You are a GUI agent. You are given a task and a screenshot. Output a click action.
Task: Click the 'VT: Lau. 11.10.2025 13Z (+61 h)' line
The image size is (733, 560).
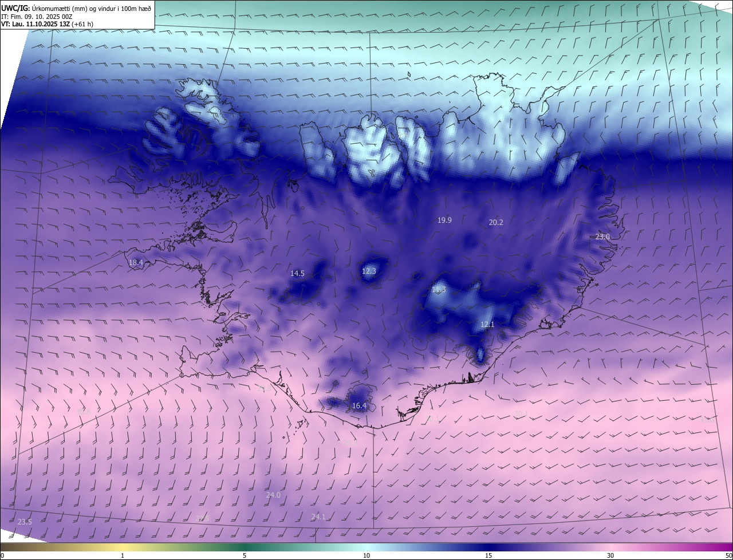click(47, 24)
